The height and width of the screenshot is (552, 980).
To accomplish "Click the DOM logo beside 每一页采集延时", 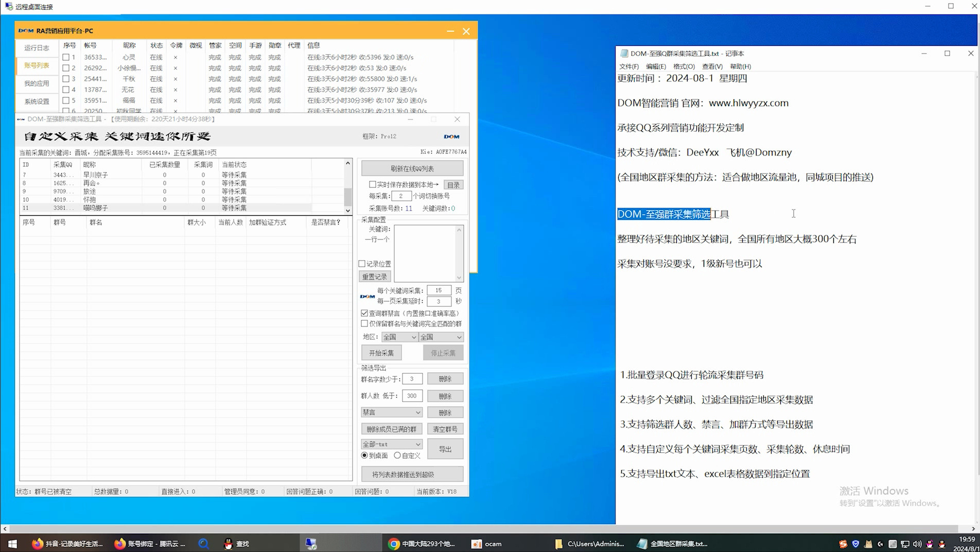I will click(x=367, y=296).
